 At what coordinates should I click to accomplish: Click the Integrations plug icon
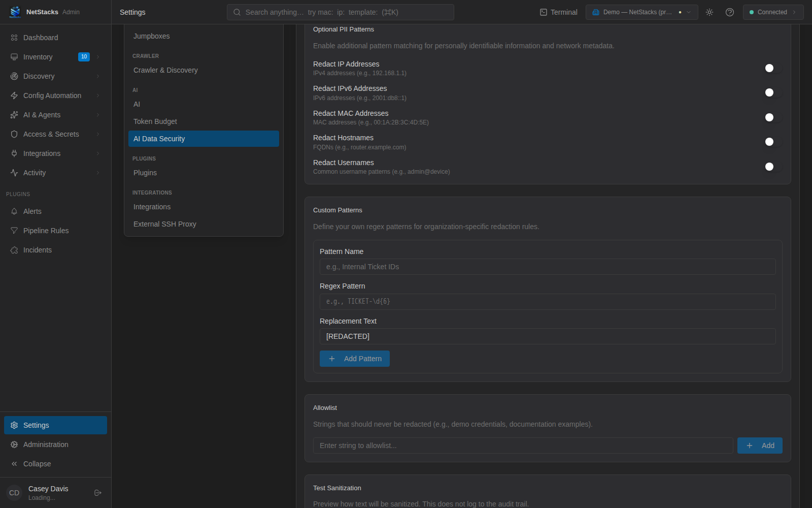coord(14,153)
